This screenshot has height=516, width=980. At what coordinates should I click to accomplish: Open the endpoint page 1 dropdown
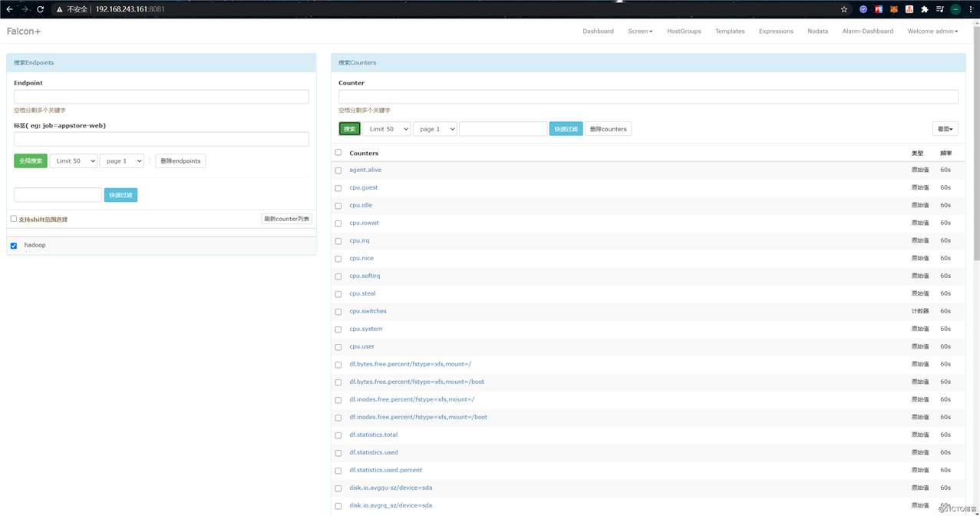tap(122, 160)
